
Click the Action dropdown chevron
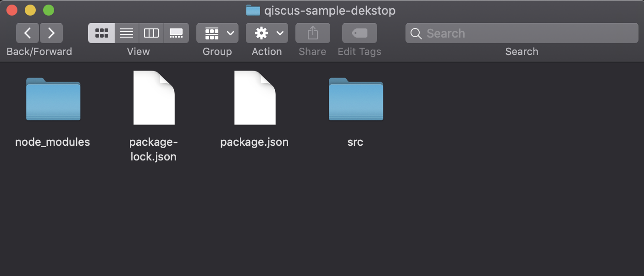(280, 33)
